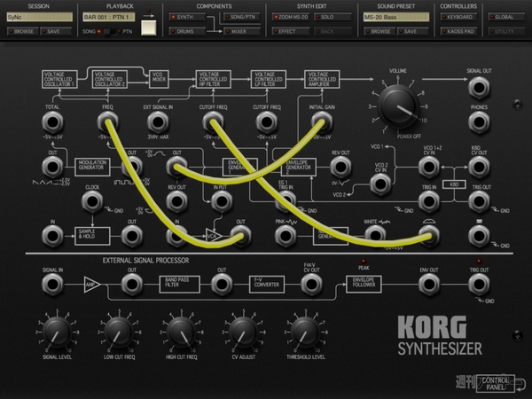Switch to the CONTROL PANEL
Screen dimensions: 532x399
tap(496, 383)
